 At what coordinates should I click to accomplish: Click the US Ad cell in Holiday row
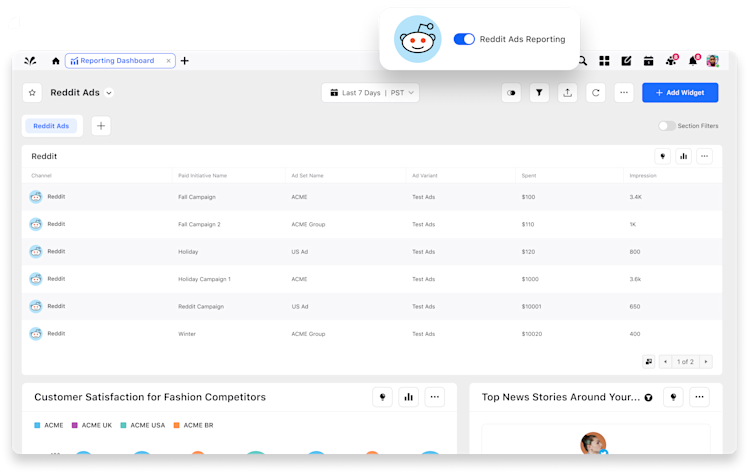coord(300,252)
